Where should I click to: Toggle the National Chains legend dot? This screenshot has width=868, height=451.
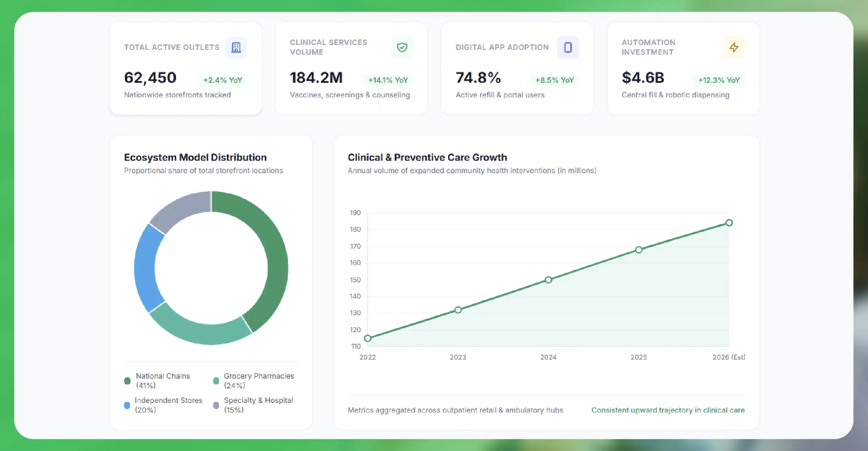pos(127,381)
